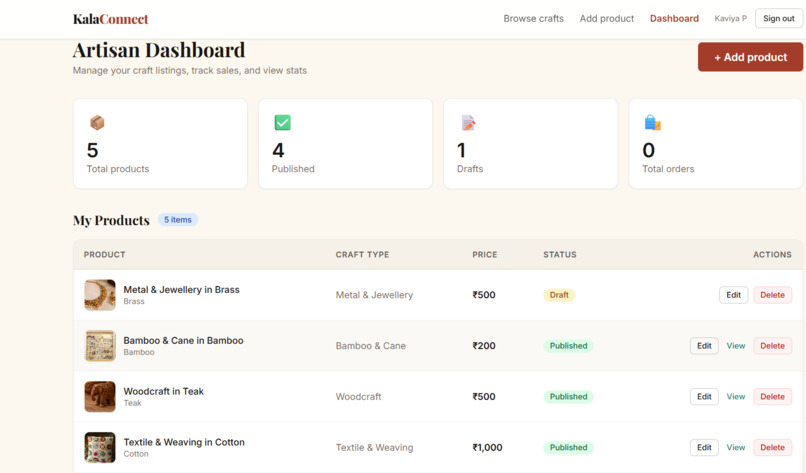Viewport: 806px width, 473px height.
Task: Edit the Metal & Jewellery in Brass product
Action: (x=733, y=295)
